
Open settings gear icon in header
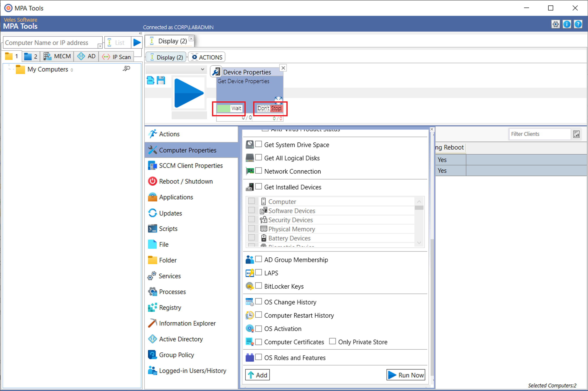tap(555, 24)
